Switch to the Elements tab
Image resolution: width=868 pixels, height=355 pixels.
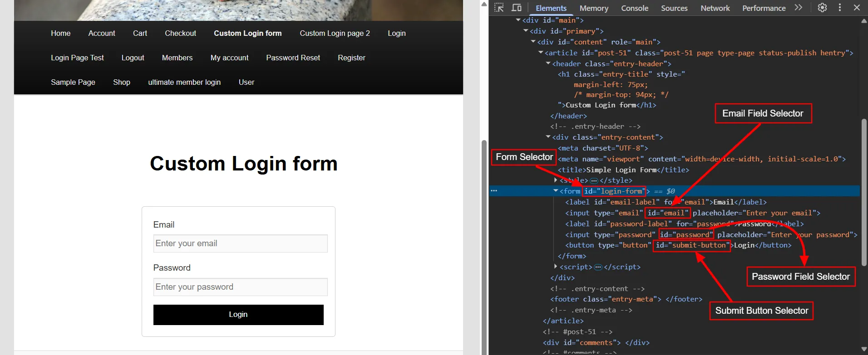(551, 8)
